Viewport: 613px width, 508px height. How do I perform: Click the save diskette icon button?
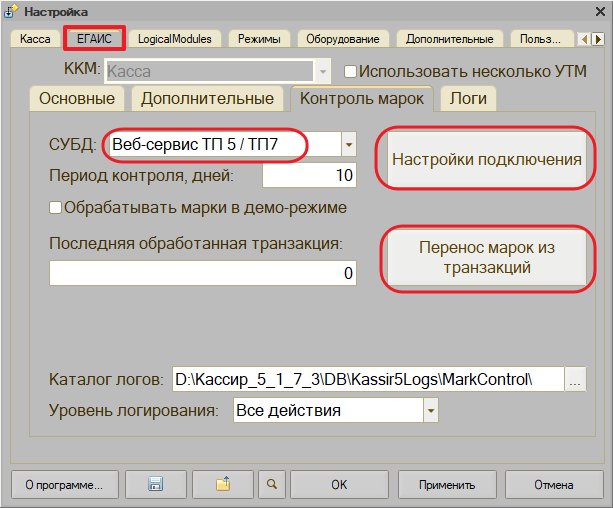coord(155,485)
